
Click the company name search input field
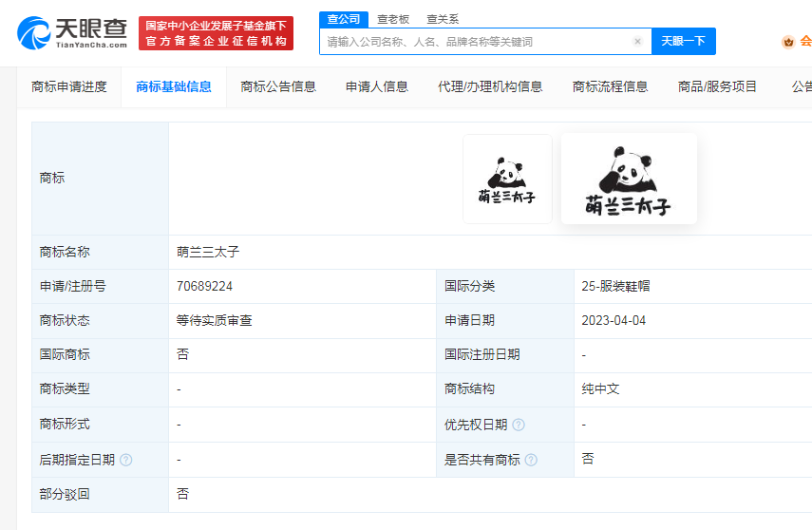(475, 42)
